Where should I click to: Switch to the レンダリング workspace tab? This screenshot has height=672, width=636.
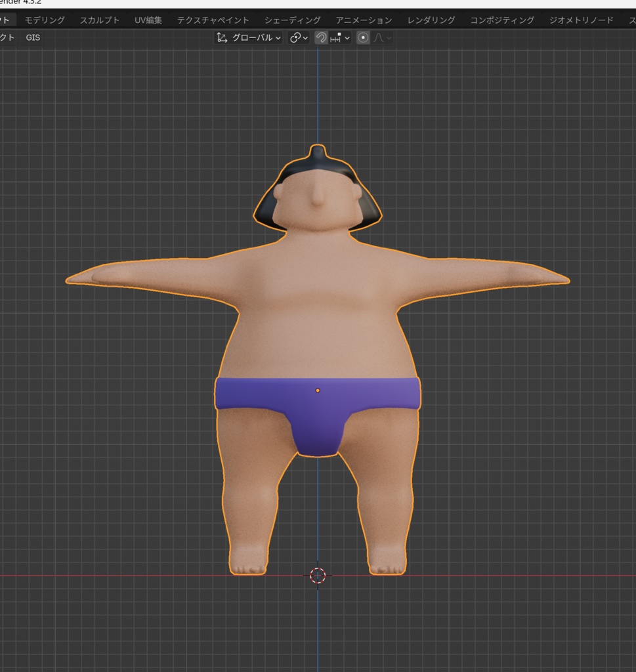point(431,20)
